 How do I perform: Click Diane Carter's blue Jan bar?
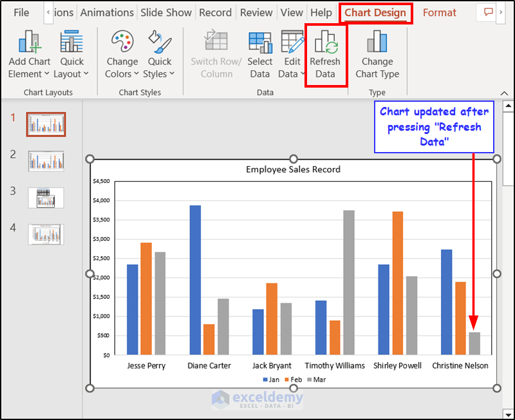point(195,280)
